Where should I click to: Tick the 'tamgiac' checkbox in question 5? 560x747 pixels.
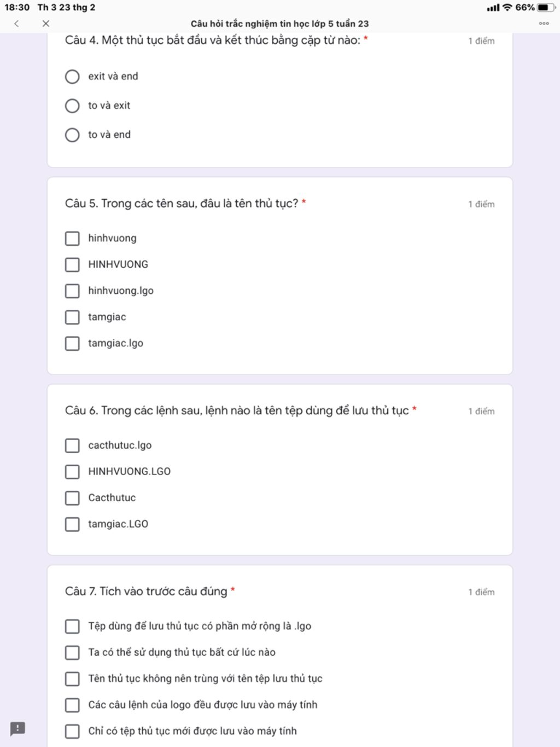[x=72, y=317]
